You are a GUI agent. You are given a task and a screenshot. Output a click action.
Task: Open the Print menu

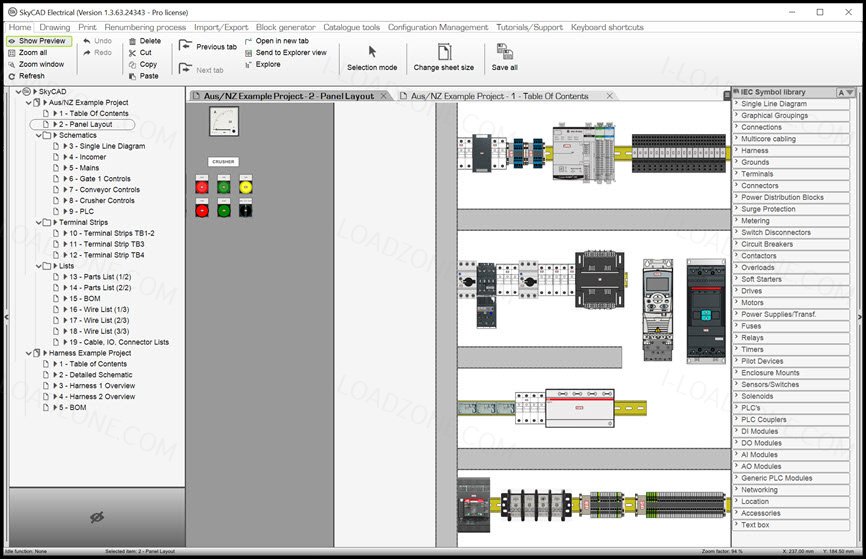coord(87,27)
